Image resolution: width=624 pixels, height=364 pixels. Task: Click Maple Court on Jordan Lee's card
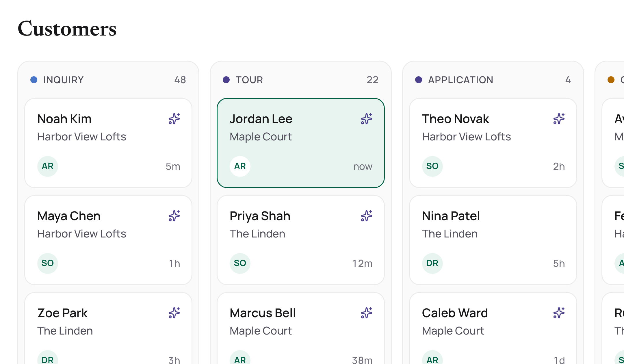click(x=261, y=137)
